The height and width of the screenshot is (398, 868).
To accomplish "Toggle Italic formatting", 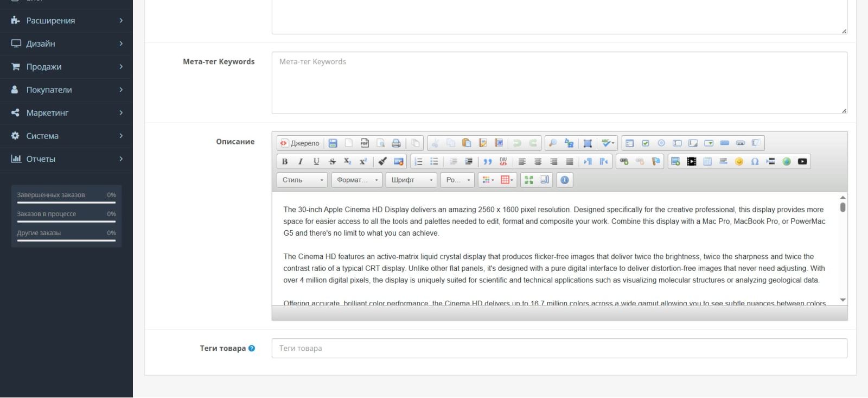I will 301,162.
